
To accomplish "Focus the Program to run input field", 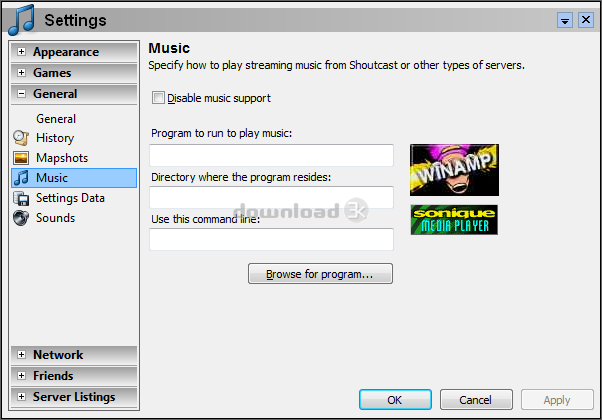I will (x=271, y=155).
